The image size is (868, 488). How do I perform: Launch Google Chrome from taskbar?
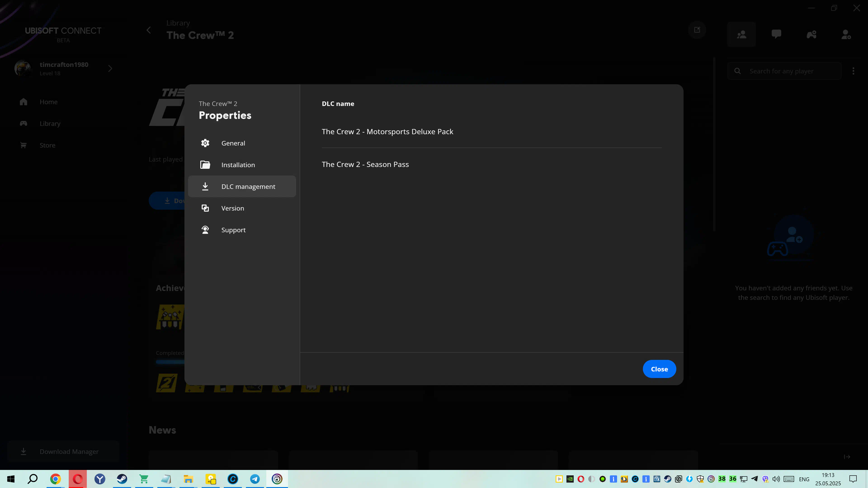pyautogui.click(x=55, y=479)
